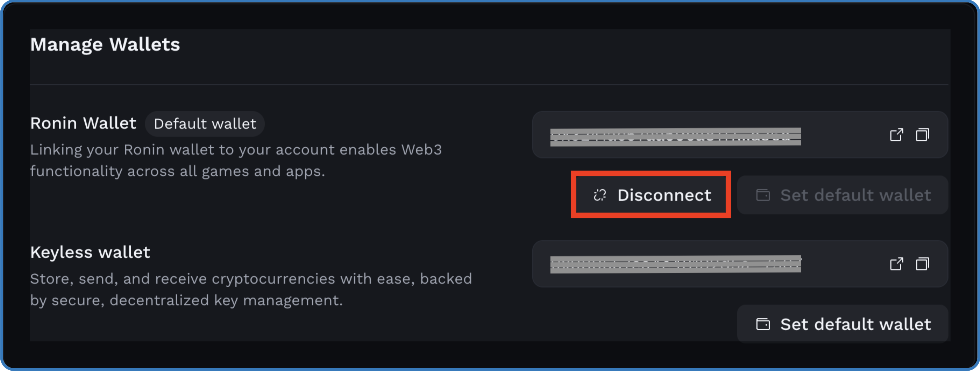The height and width of the screenshot is (371, 980).
Task: Set Keyless wallet as default wallet
Action: [842, 324]
